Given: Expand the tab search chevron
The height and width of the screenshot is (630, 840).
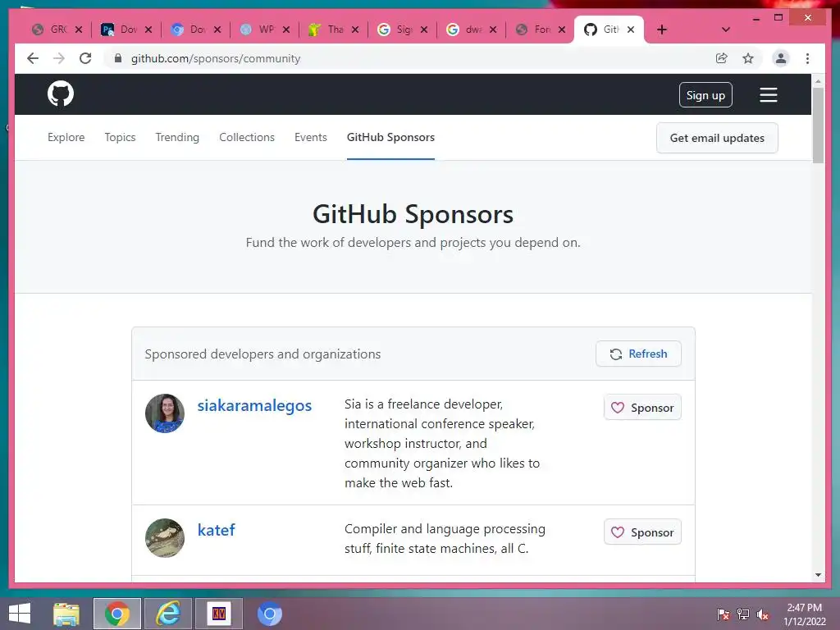Looking at the screenshot, I should tap(725, 30).
